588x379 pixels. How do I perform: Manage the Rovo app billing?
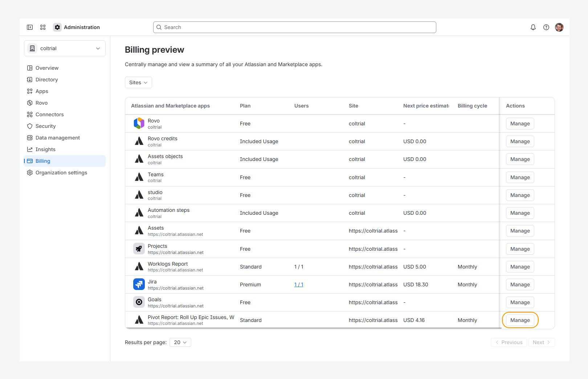[520, 124]
